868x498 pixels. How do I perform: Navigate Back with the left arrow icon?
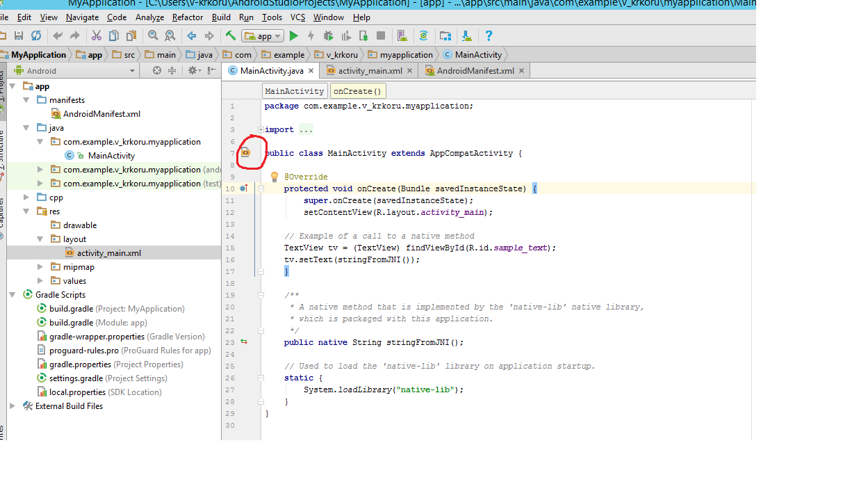pyautogui.click(x=191, y=35)
